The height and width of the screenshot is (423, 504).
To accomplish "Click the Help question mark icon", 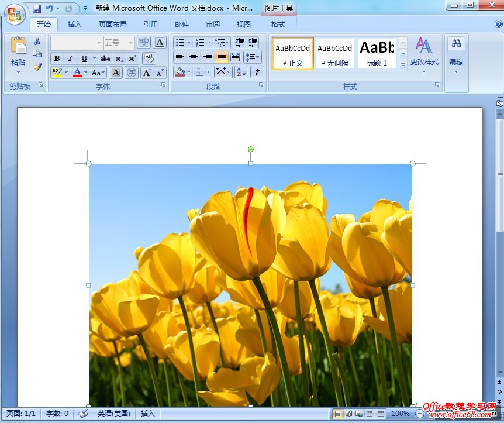I will click(498, 25).
